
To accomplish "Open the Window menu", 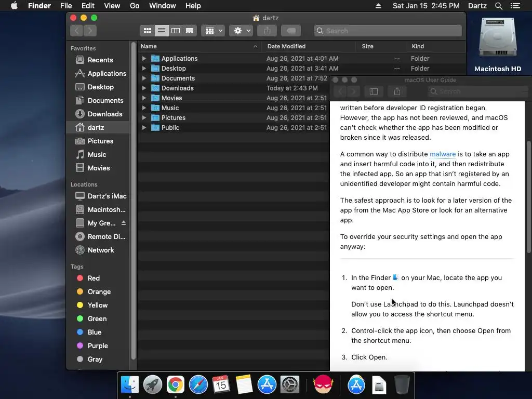I will [x=163, y=6].
